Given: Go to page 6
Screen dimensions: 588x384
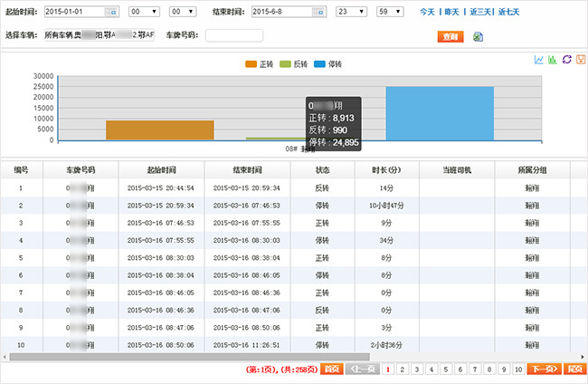Looking at the screenshot, I should coord(460,370).
